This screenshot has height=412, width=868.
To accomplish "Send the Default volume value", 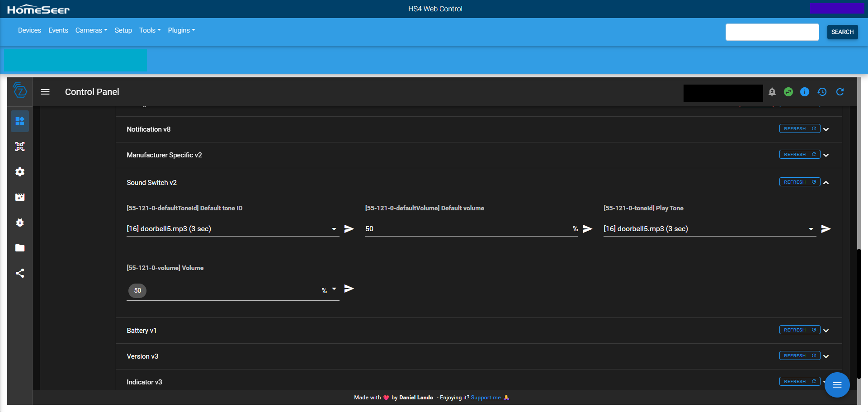I will tap(587, 229).
